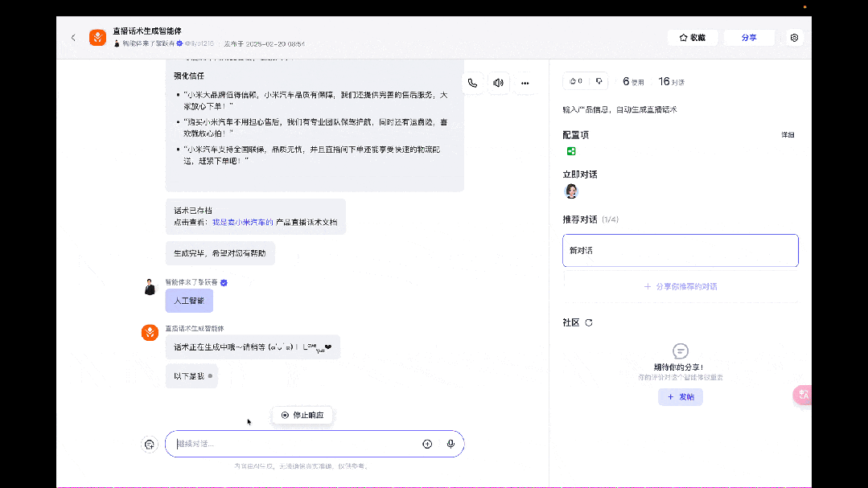Click the 6 使用 usage count
The width and height of the screenshot is (868, 488).
(633, 82)
